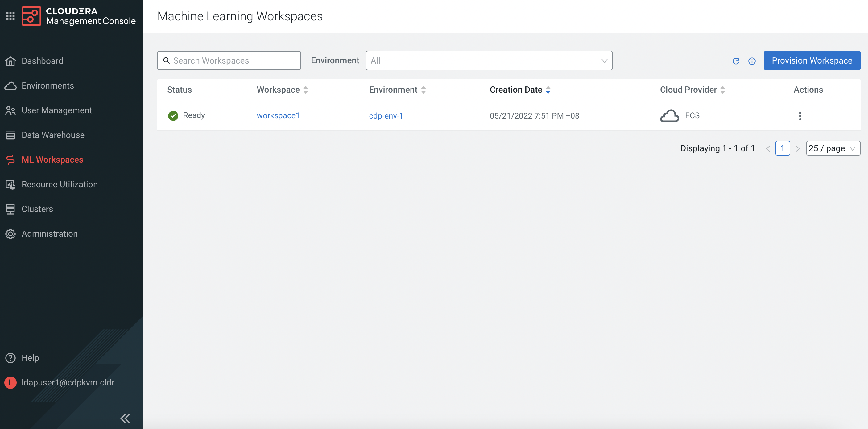Sort table by Cloud Provider column
The height and width of the screenshot is (429, 868).
click(x=722, y=90)
